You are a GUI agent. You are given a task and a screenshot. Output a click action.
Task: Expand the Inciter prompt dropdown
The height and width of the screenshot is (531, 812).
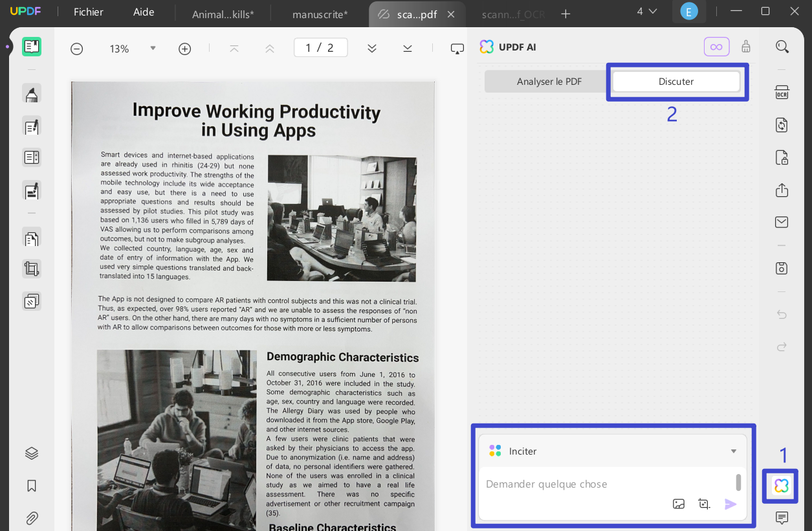tap(733, 451)
